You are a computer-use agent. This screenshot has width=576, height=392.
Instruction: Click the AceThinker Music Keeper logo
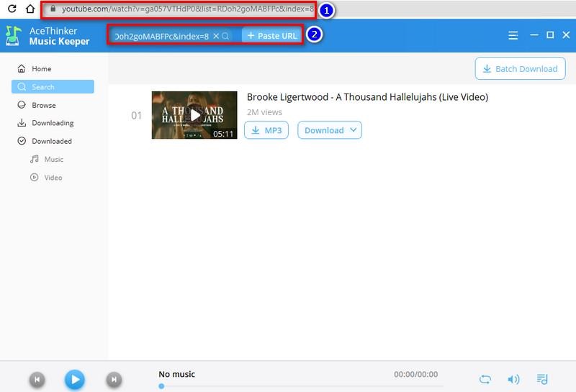[x=13, y=36]
